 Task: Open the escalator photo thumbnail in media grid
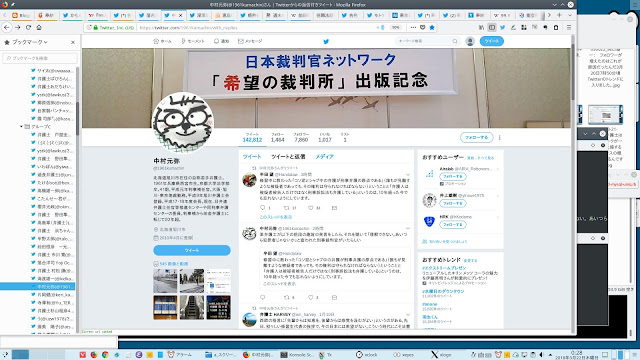tap(192, 307)
